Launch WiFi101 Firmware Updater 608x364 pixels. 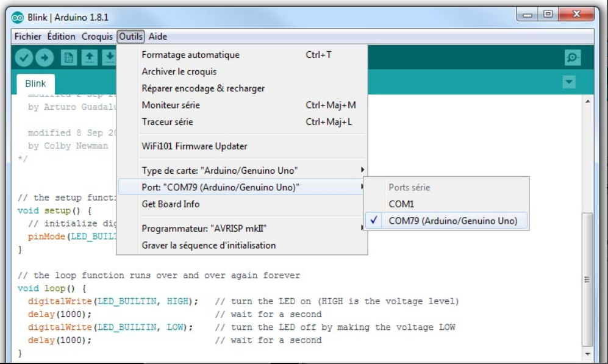(x=195, y=146)
